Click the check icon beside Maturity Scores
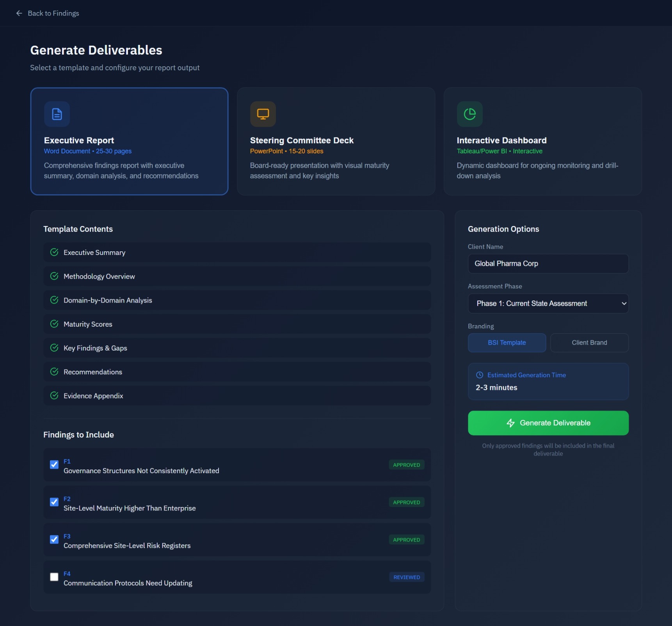The width and height of the screenshot is (672, 626). point(54,324)
